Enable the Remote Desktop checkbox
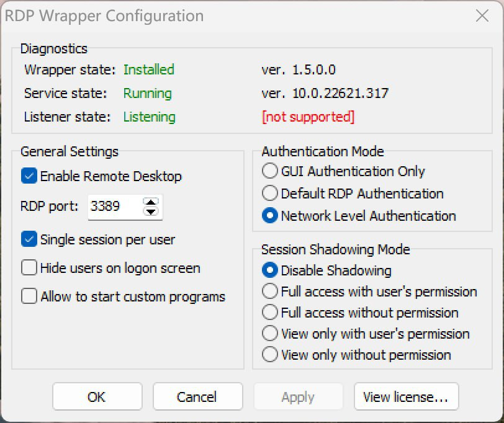Viewport: 504px width, 423px height. click(28, 177)
